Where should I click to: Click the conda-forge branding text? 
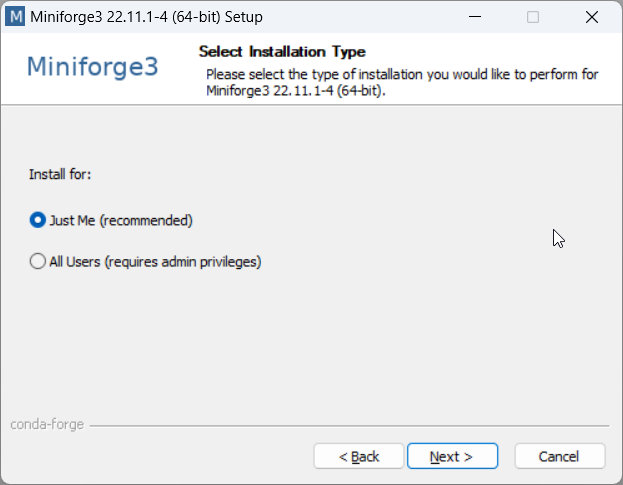(x=46, y=425)
